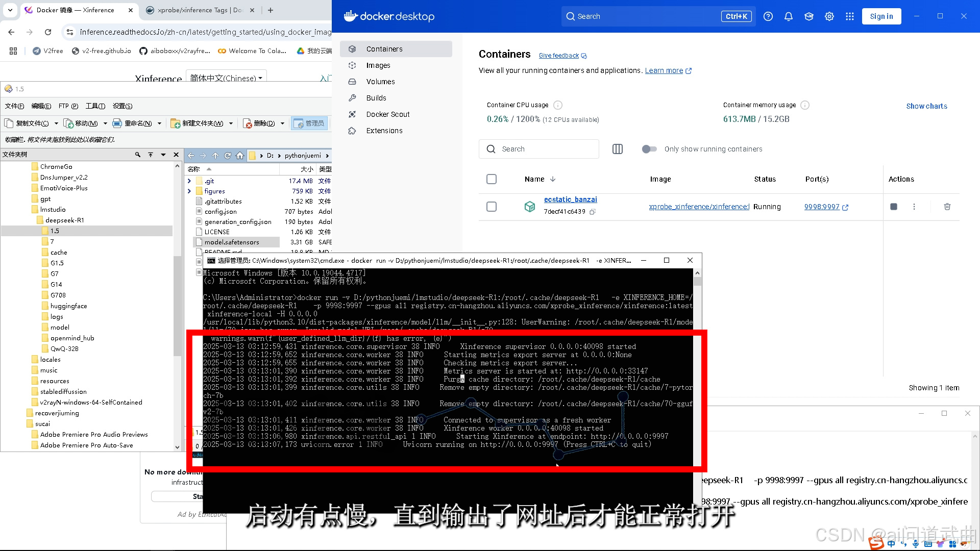Stop the ecstatic_banzai container
The width and height of the screenshot is (980, 551).
point(893,207)
